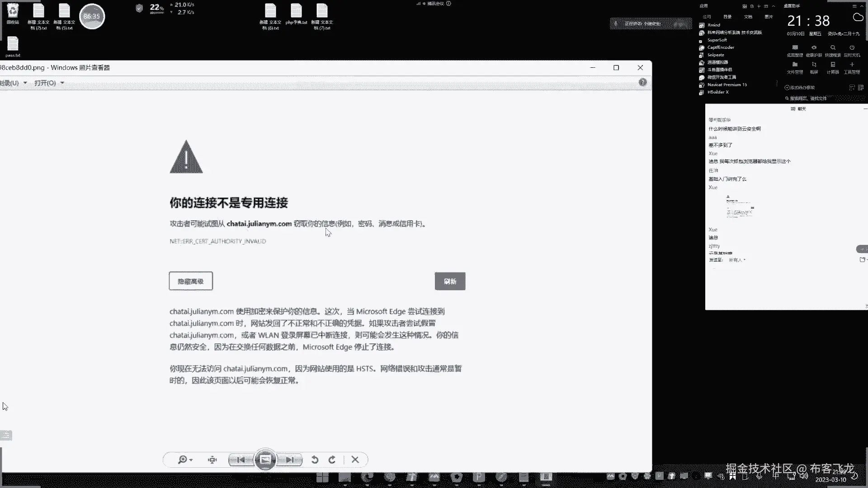Switch to the 图片 tab
This screenshot has width=868, height=488.
(x=769, y=17)
